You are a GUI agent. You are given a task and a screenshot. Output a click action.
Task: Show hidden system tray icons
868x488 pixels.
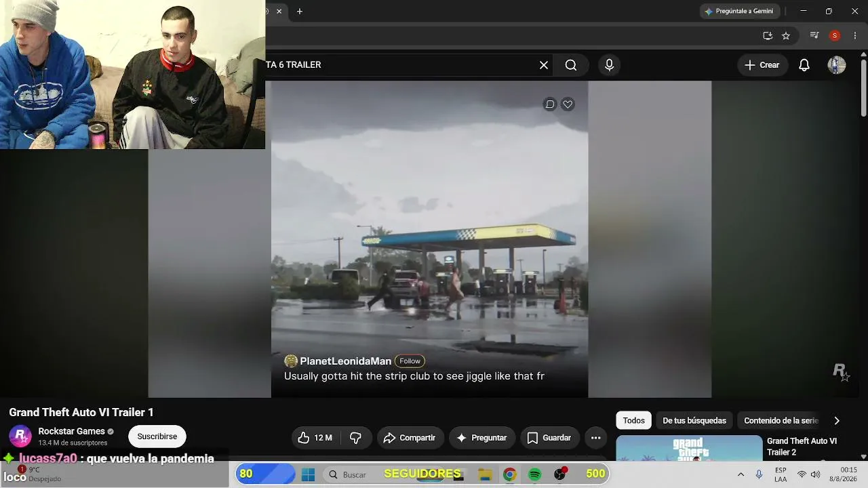tap(741, 474)
